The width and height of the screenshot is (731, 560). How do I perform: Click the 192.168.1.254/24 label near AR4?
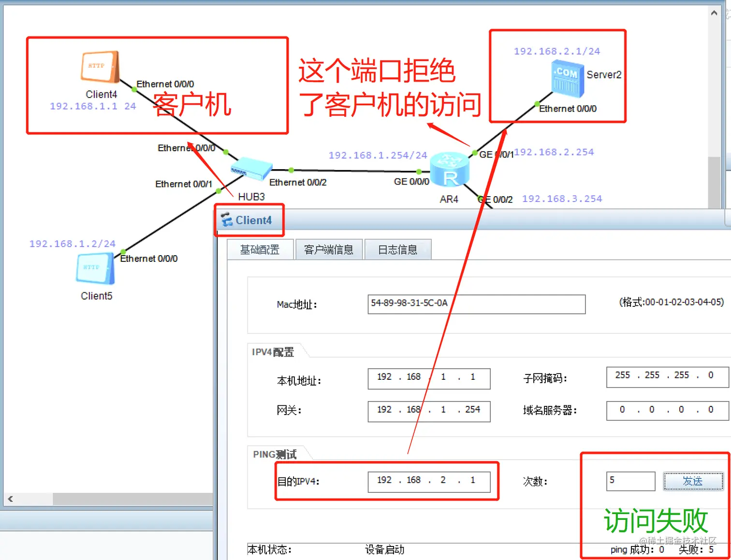point(378,155)
